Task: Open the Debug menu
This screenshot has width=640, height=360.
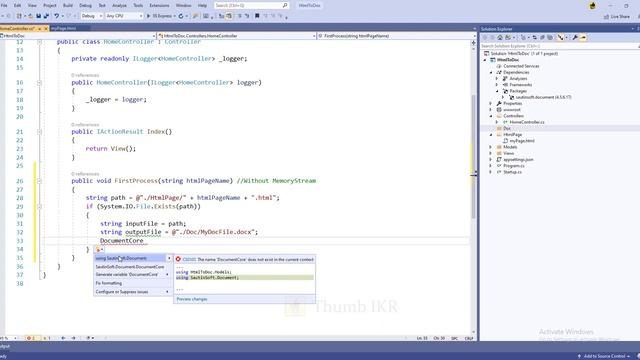Action: (85, 5)
